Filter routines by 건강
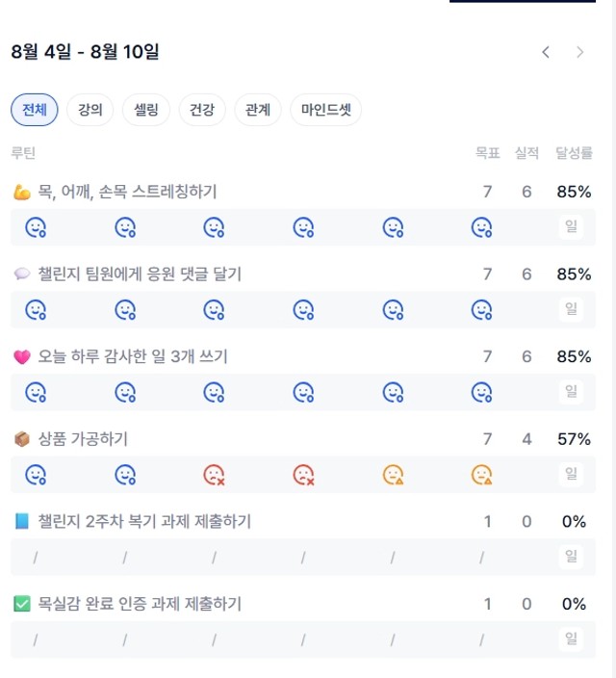Screen dimensions: 616x678 (x=202, y=110)
